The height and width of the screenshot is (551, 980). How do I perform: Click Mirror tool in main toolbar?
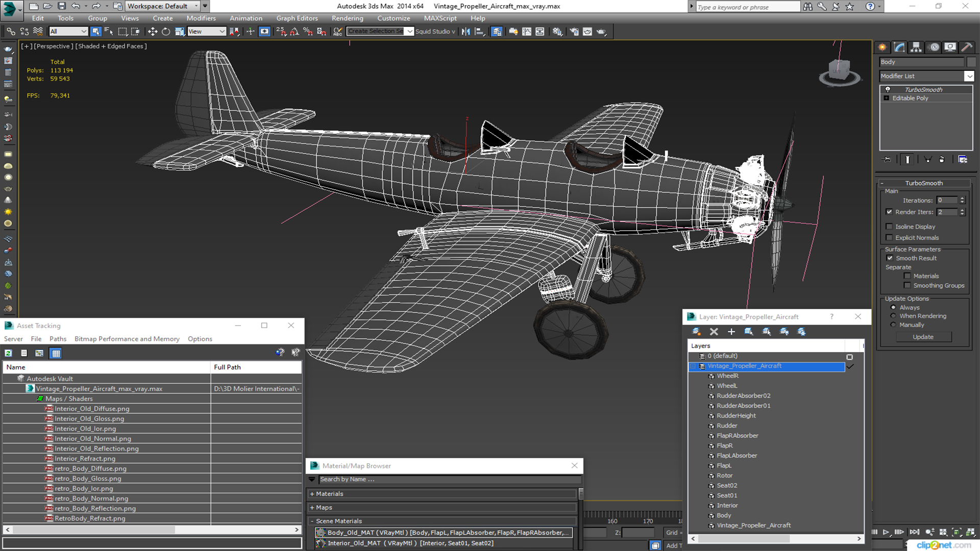click(466, 32)
